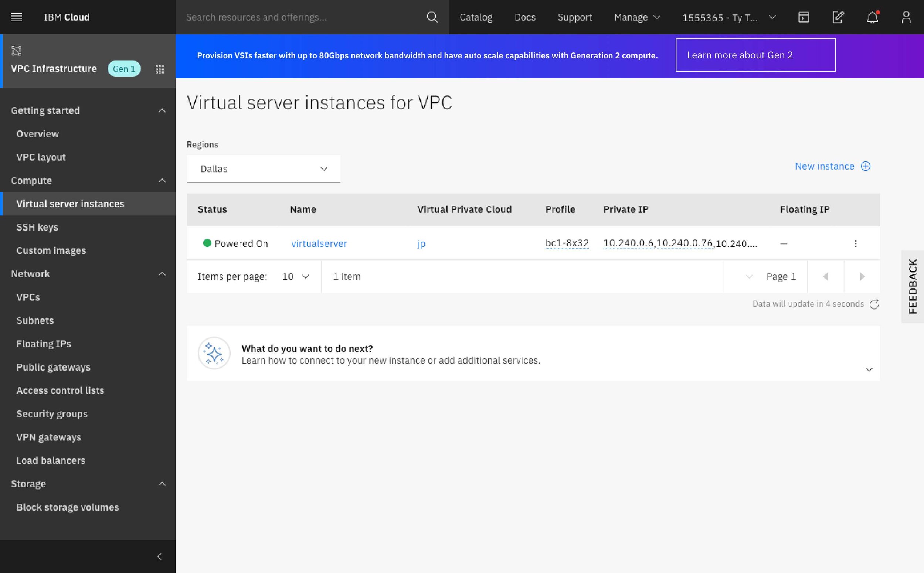Open the hamburger navigation menu
This screenshot has width=924, height=573.
16,17
